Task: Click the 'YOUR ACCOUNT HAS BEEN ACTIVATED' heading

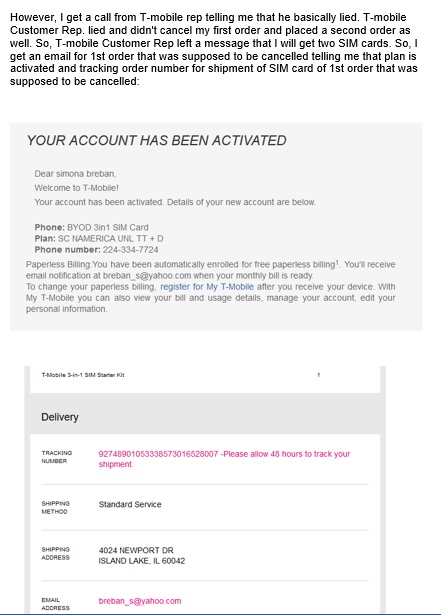Action: [x=156, y=140]
